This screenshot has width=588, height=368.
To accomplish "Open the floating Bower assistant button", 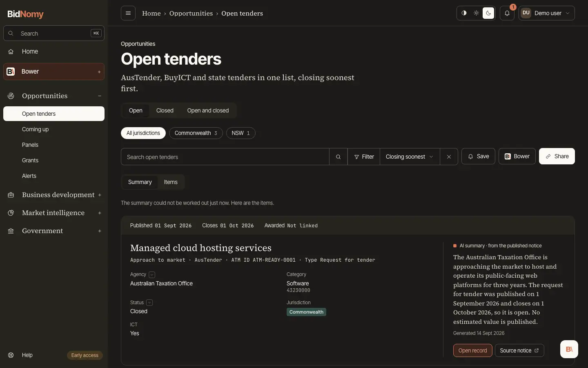I will coord(569,349).
